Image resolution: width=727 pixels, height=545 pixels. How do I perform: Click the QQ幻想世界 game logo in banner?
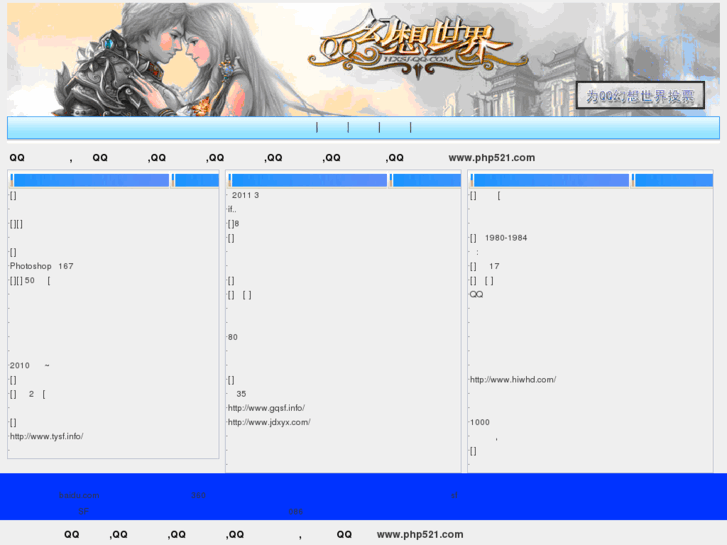[x=417, y=46]
